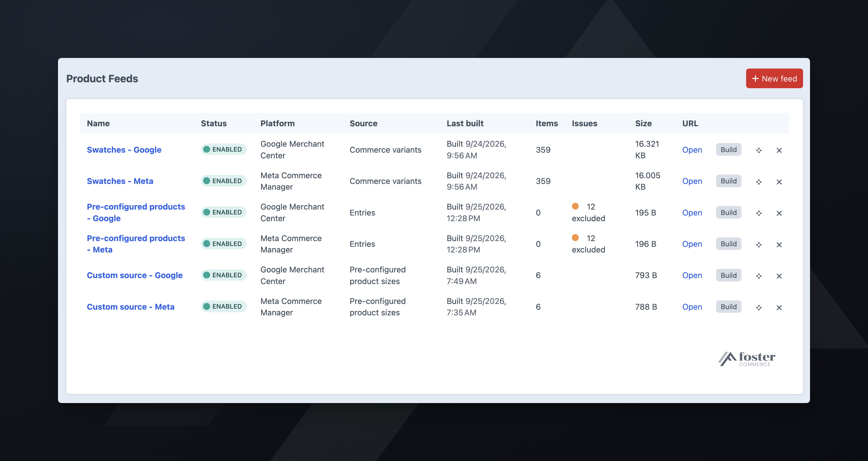
Task: Click the Issues column header
Action: coord(584,123)
